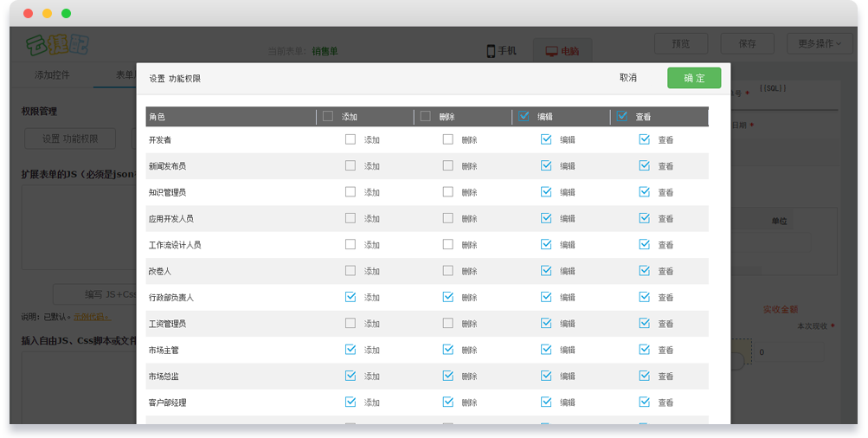
Task: Disable 添加 for 行政部负责人
Action: (350, 297)
